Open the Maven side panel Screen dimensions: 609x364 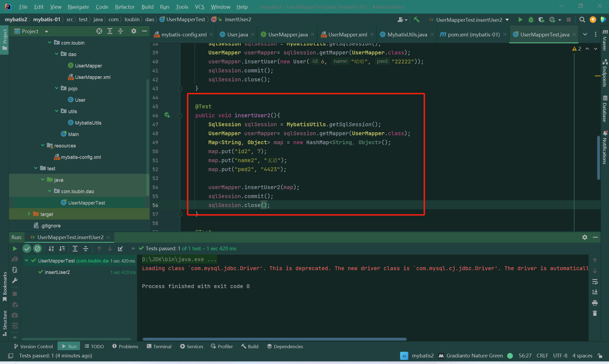pyautogui.click(x=605, y=40)
